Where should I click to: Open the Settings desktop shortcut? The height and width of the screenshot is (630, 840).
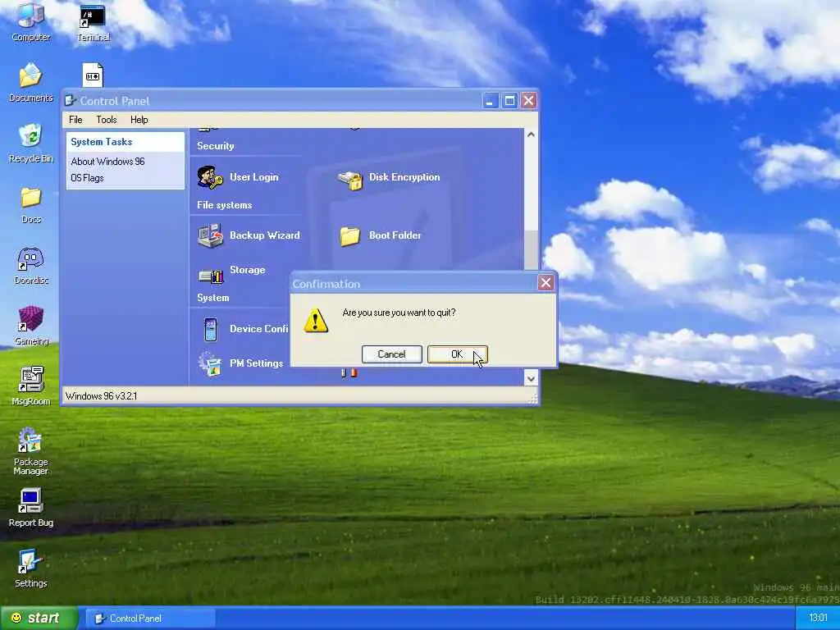[30, 568]
